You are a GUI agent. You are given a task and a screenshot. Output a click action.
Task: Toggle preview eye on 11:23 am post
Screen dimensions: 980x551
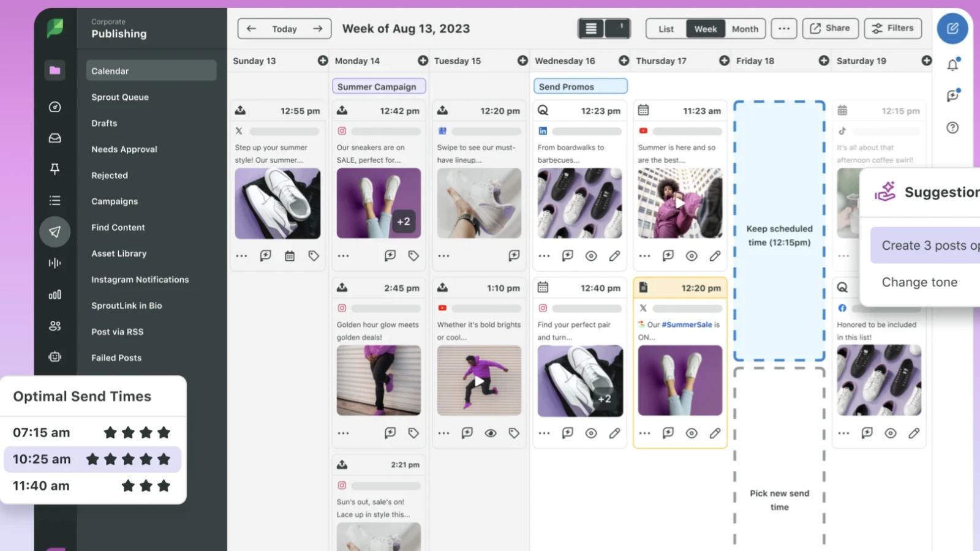tap(692, 256)
